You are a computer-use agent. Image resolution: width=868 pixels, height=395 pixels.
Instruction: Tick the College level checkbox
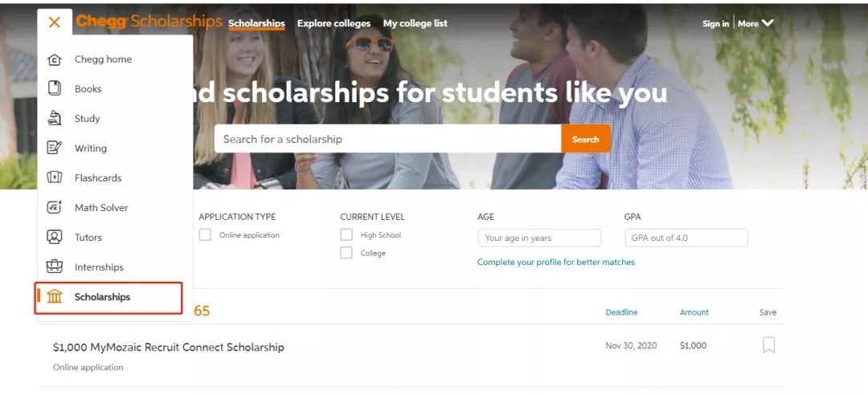tap(346, 253)
